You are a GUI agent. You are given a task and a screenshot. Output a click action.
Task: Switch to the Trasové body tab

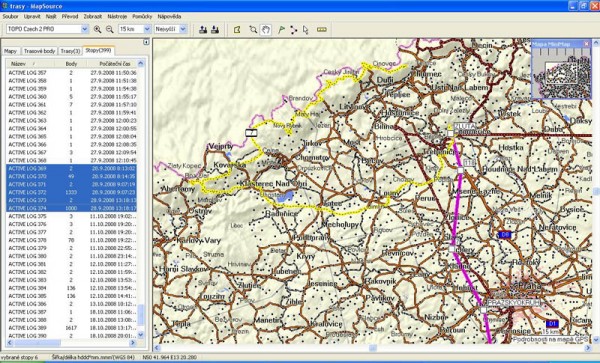pyautogui.click(x=39, y=51)
